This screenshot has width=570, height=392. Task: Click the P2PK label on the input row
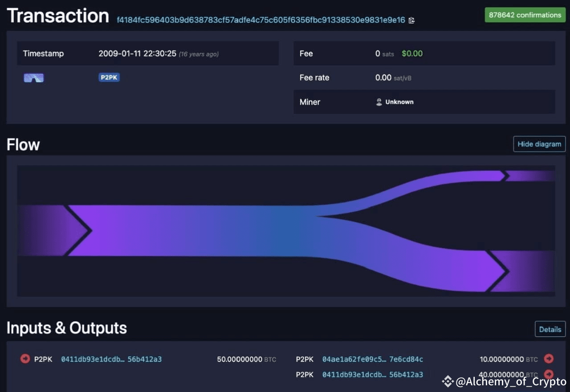[43, 359]
